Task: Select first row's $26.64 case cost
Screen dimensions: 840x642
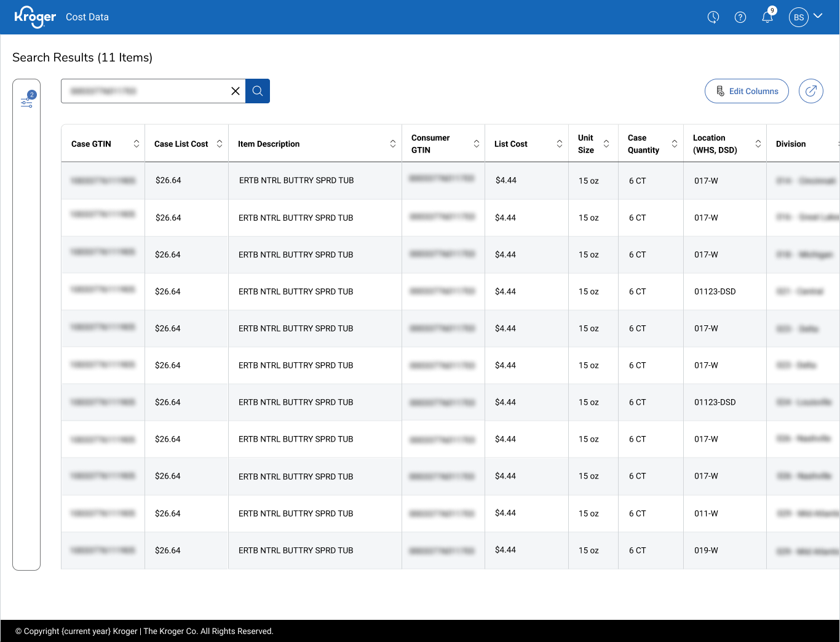Action: (168, 180)
